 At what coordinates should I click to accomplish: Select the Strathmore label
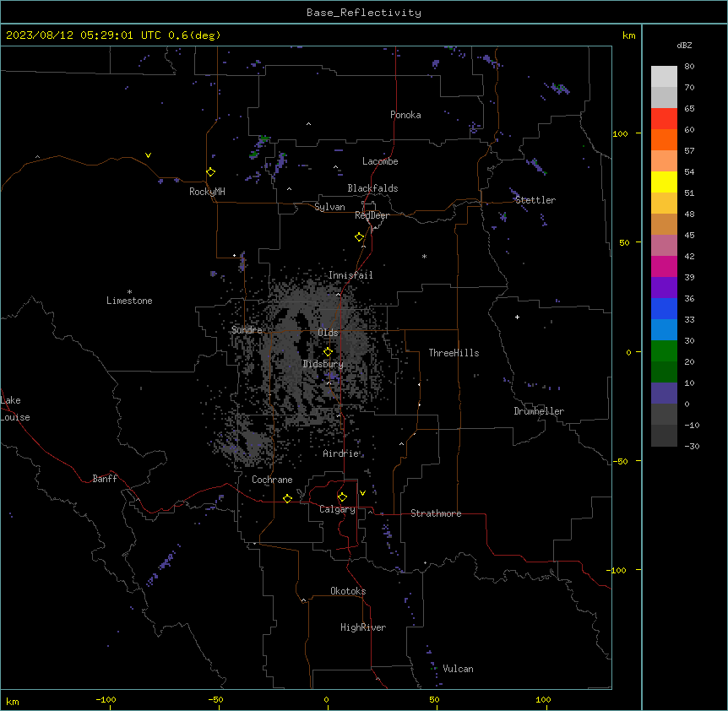click(436, 513)
